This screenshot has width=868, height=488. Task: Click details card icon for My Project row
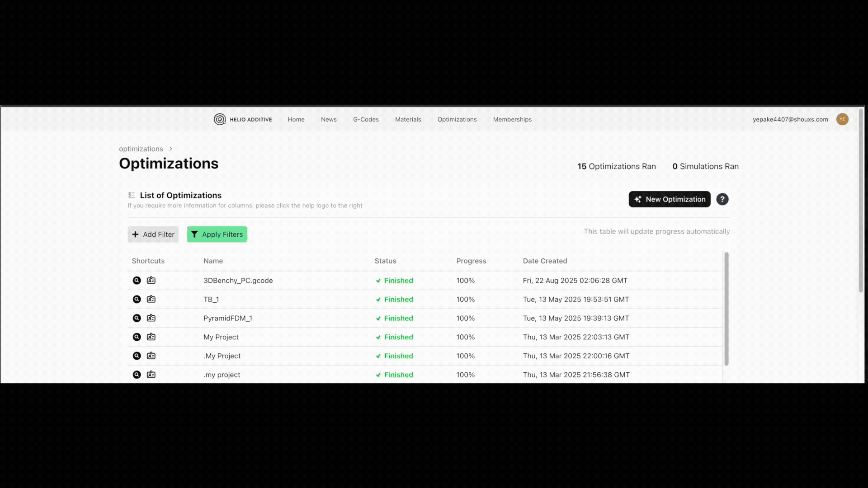[x=151, y=337]
